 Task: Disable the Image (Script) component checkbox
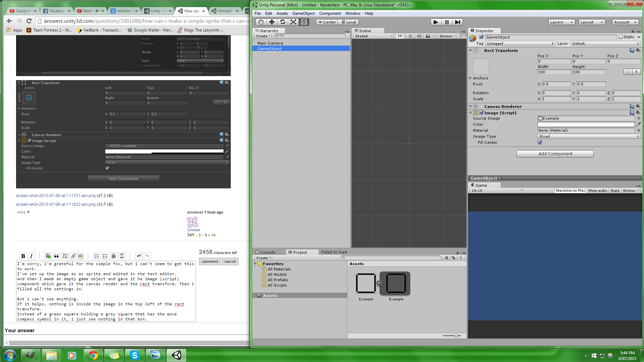point(482,113)
